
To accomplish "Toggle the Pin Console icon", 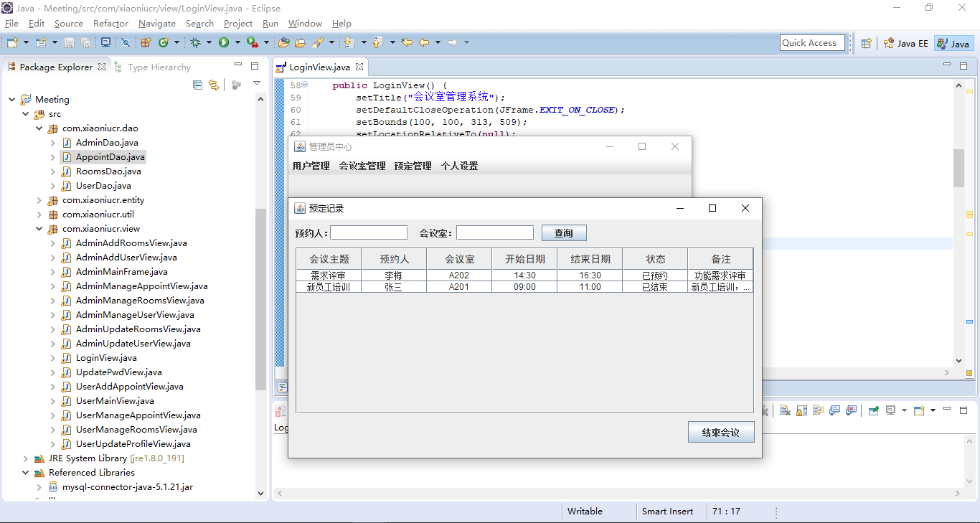I will click(x=874, y=410).
